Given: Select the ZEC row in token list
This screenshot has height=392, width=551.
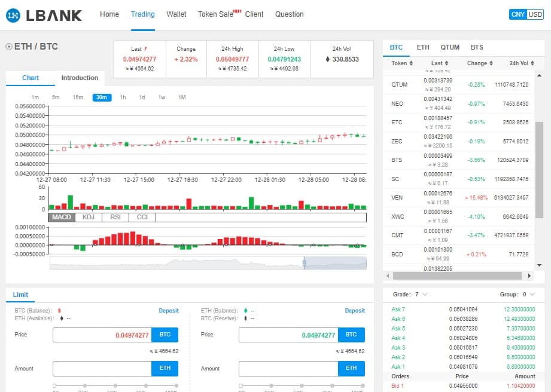Looking at the screenshot, I should [459, 141].
